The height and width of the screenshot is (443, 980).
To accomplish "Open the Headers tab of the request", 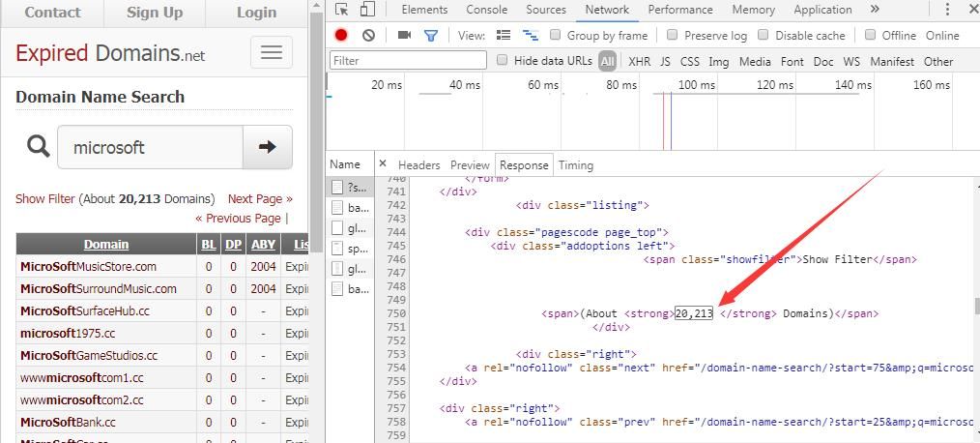I will point(418,165).
